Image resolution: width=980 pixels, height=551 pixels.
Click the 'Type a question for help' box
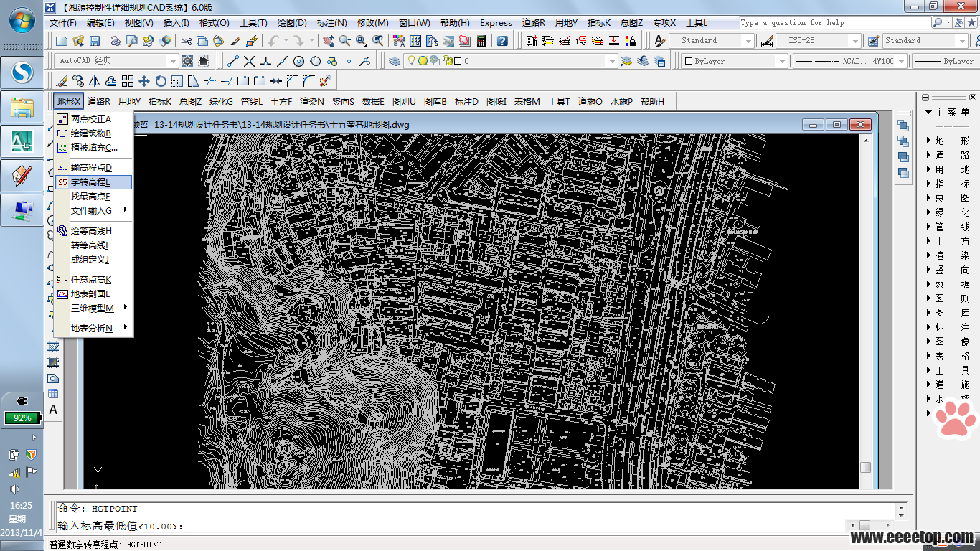(x=834, y=23)
